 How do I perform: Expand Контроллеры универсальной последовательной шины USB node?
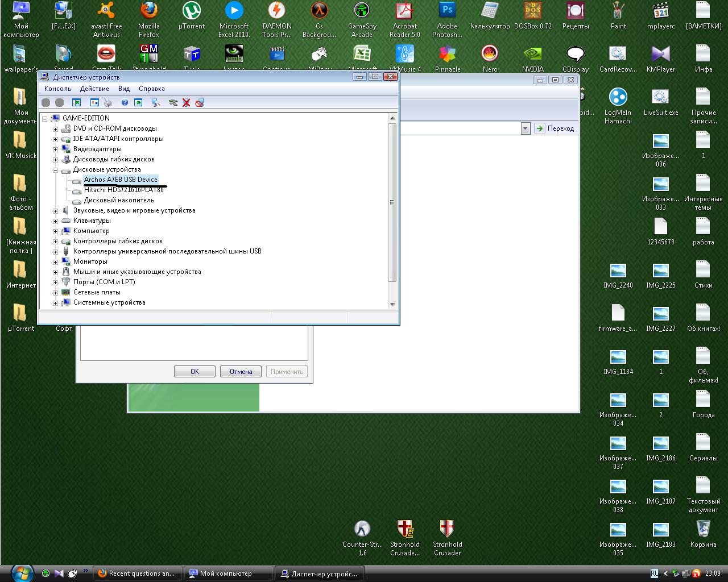pyautogui.click(x=56, y=251)
